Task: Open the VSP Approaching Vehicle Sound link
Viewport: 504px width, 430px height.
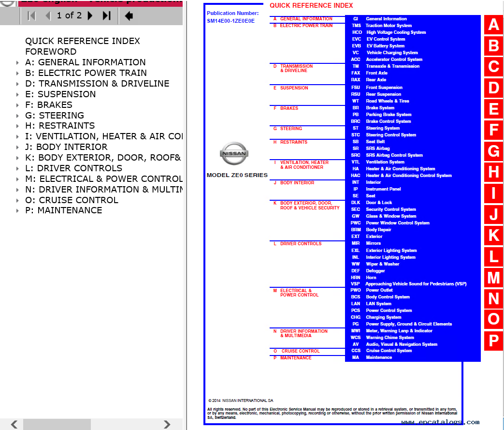Action: pos(408,284)
